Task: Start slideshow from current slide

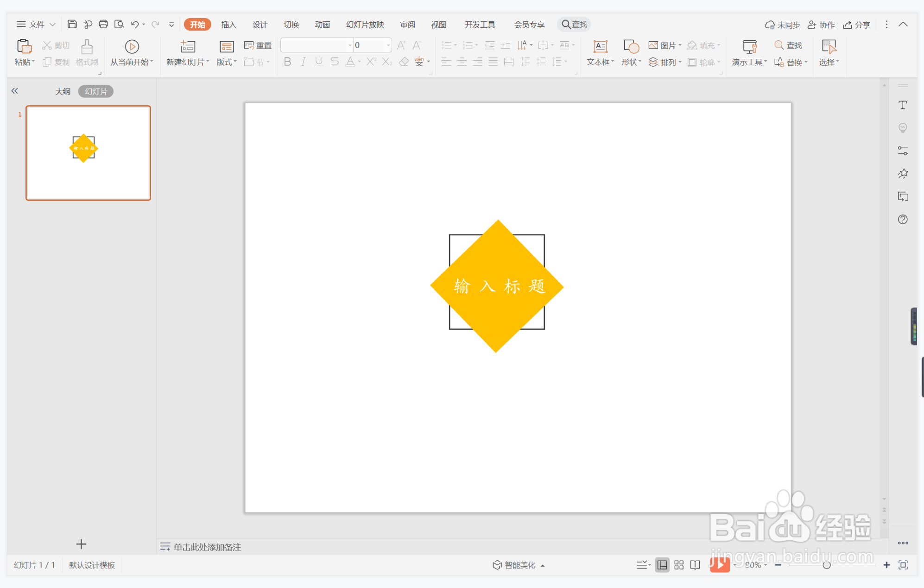Action: (132, 46)
